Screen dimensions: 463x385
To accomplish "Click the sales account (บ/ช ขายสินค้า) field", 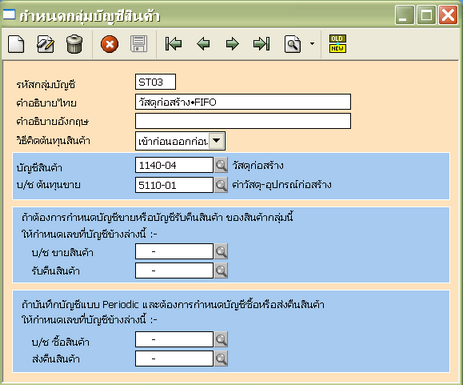I will point(174,251).
